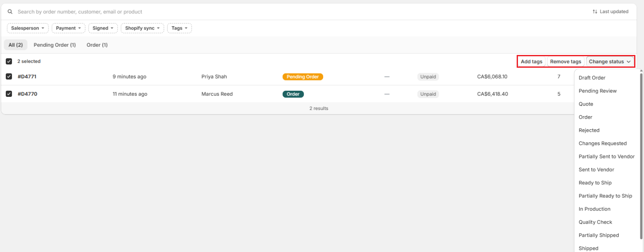Open order #D4770 link

point(27,94)
